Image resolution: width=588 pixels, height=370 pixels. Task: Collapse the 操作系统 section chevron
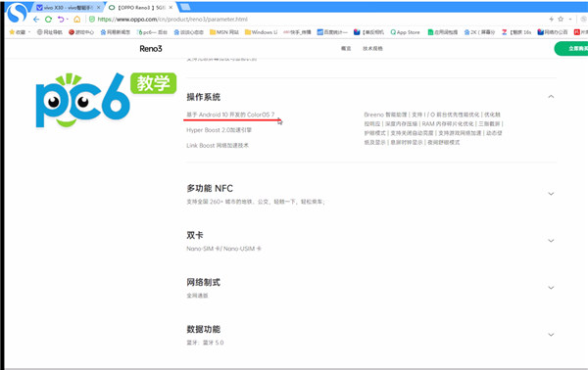click(x=551, y=97)
